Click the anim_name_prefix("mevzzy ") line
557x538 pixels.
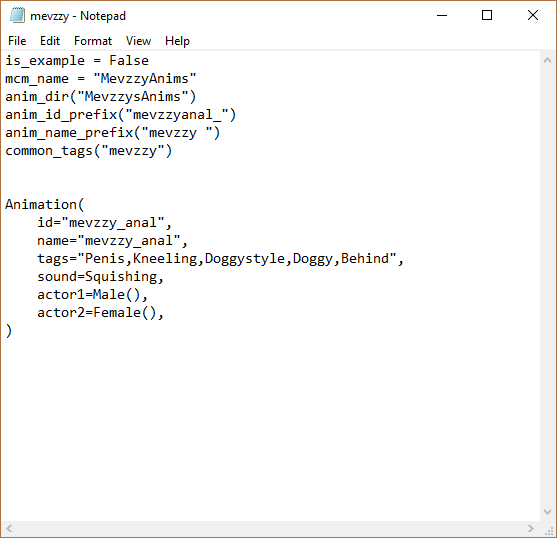[113, 133]
